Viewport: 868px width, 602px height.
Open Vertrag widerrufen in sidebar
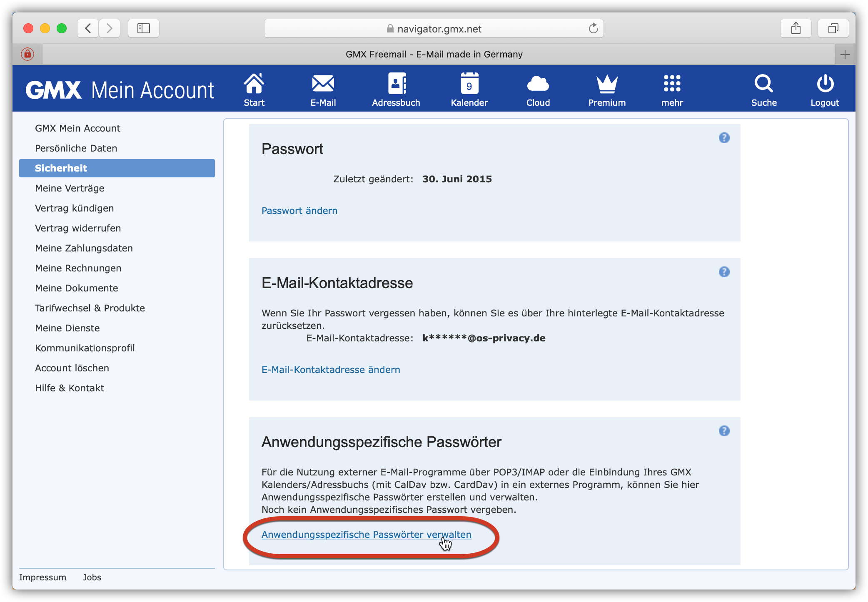[117, 228]
